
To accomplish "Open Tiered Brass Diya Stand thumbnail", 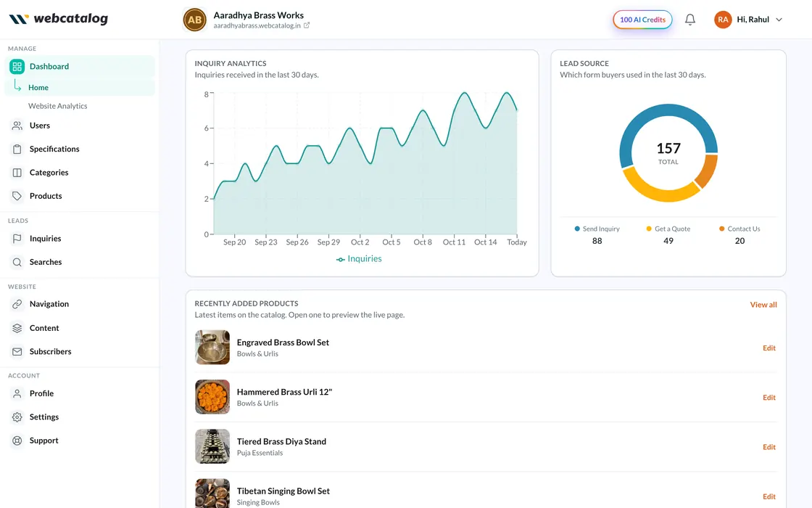I will (x=212, y=446).
